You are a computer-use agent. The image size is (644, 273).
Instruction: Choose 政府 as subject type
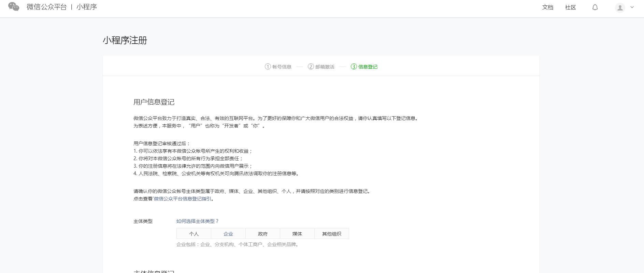pyautogui.click(x=263, y=234)
